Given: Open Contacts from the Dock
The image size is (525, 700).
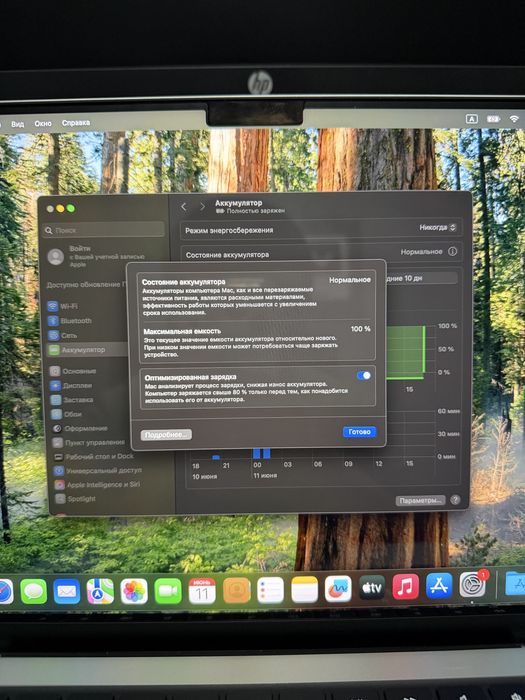Looking at the screenshot, I should [x=236, y=590].
